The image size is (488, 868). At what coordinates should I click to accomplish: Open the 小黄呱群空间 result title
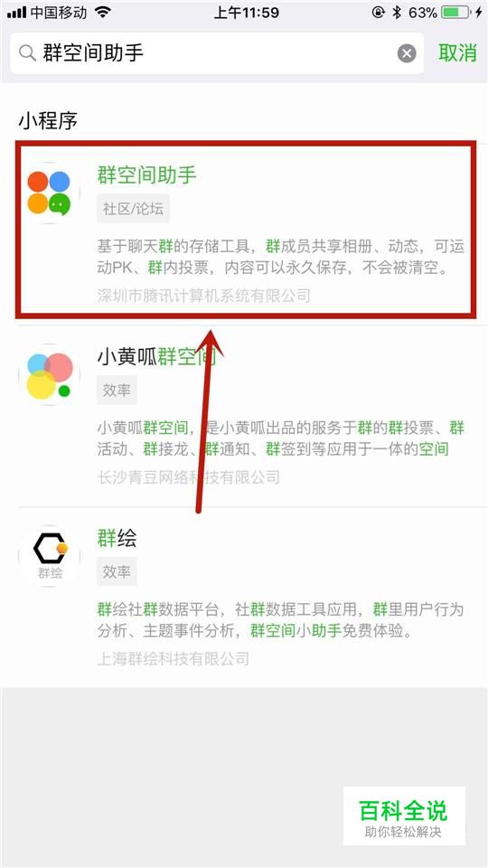pyautogui.click(x=156, y=356)
